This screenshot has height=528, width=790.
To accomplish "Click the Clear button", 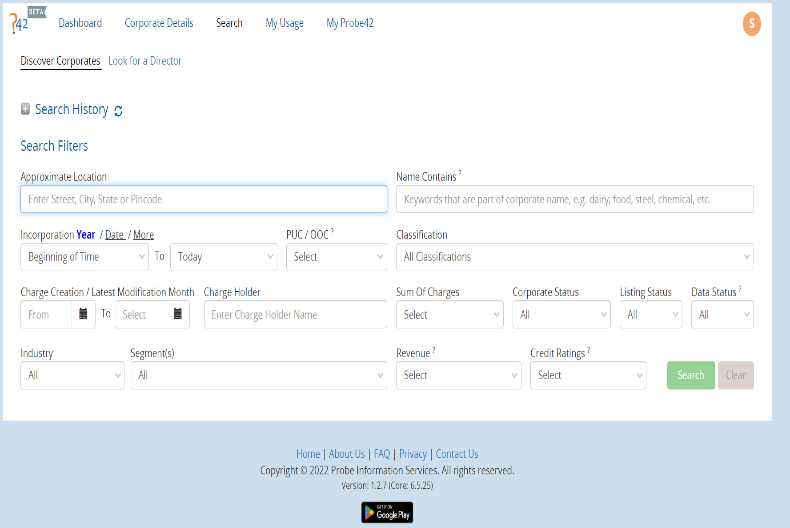I will (735, 375).
